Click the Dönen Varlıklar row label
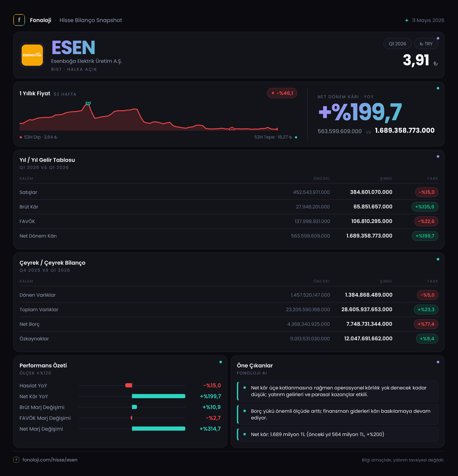 tap(38, 295)
